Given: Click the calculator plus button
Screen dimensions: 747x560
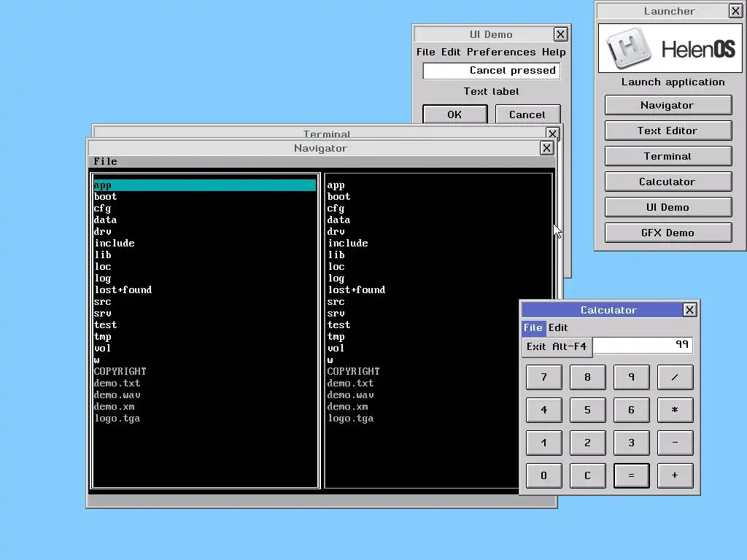Looking at the screenshot, I should [675, 475].
